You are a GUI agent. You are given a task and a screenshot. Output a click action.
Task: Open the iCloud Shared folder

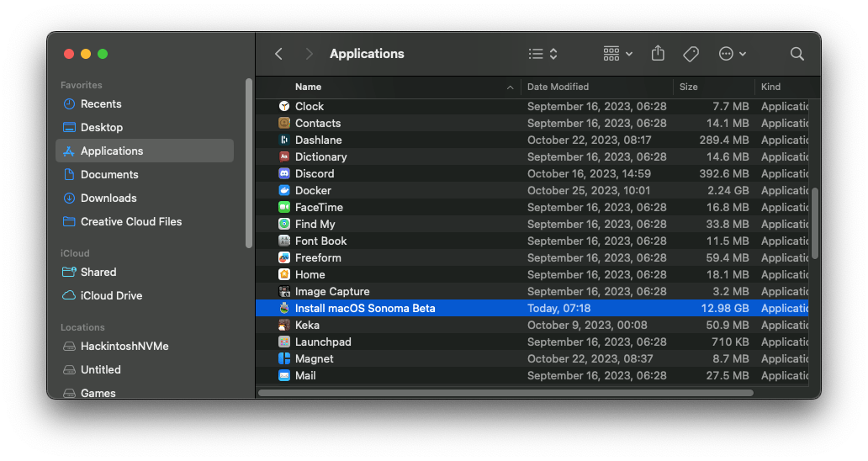coord(145,273)
